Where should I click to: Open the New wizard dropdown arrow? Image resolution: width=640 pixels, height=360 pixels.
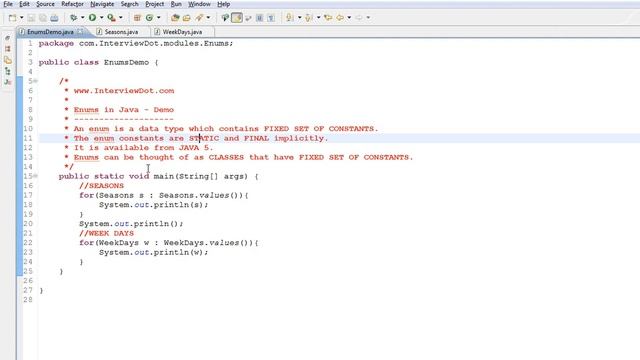tap(22, 18)
